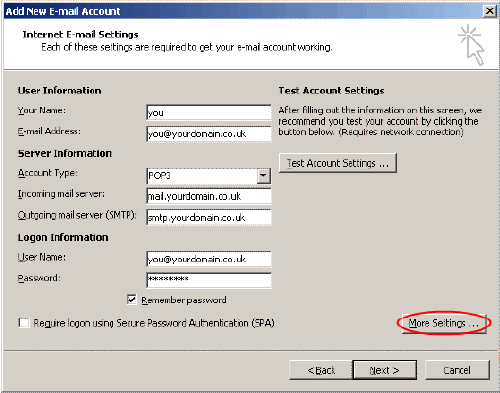
Task: Click the Password input field
Action: coord(209,280)
